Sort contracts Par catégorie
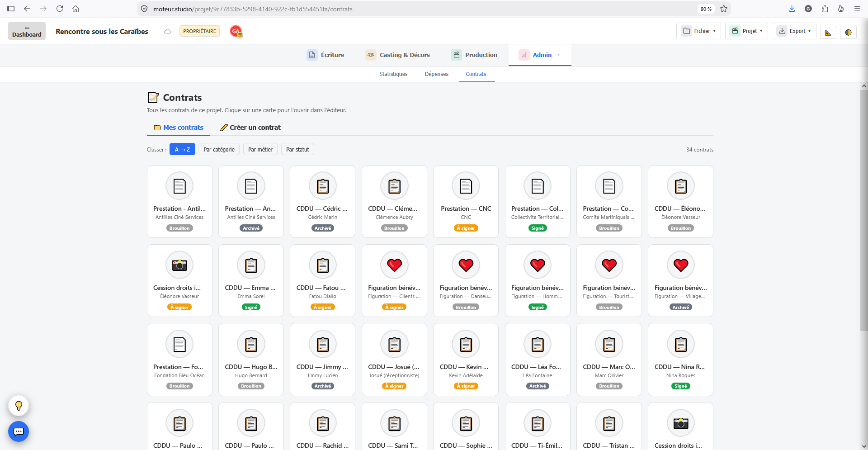The height and width of the screenshot is (450, 868). [219, 149]
